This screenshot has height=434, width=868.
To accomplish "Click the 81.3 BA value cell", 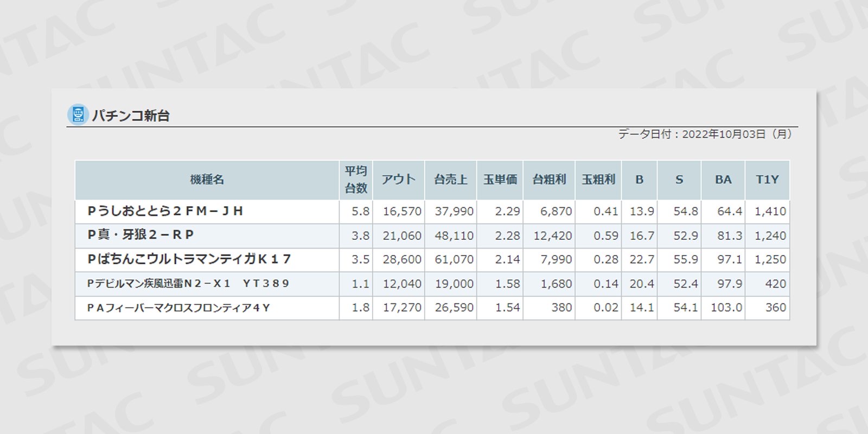I will [723, 236].
